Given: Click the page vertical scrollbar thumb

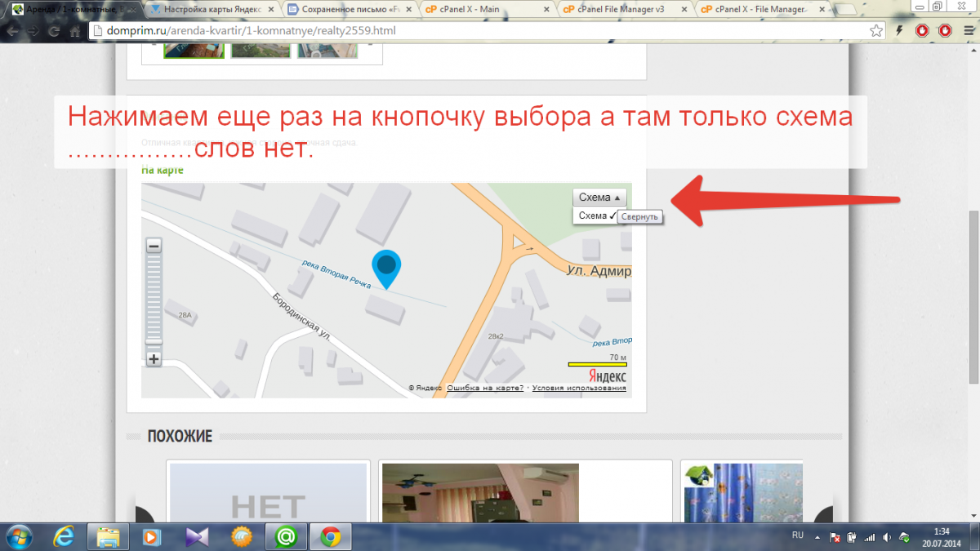Looking at the screenshot, I should (x=973, y=297).
